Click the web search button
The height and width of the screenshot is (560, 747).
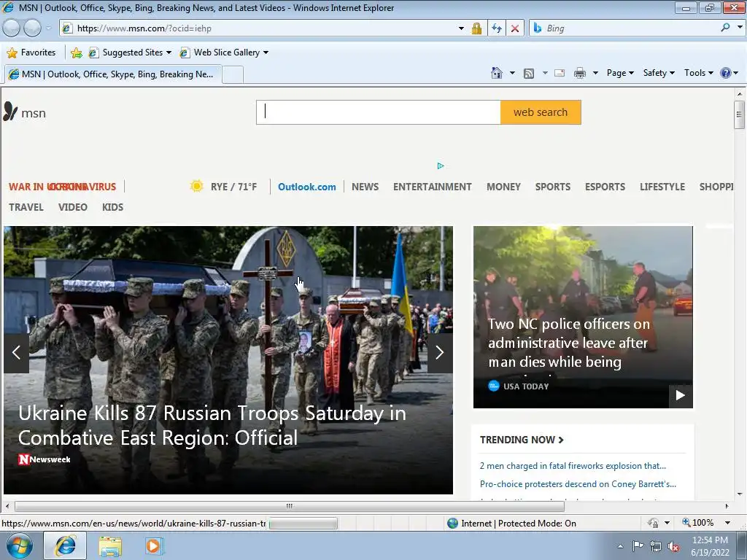pyautogui.click(x=541, y=112)
